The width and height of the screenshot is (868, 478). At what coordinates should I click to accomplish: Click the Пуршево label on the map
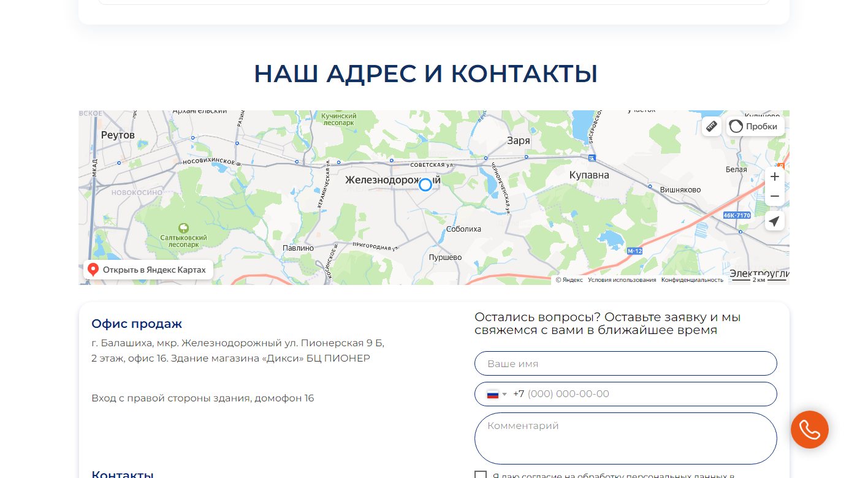[x=445, y=257]
